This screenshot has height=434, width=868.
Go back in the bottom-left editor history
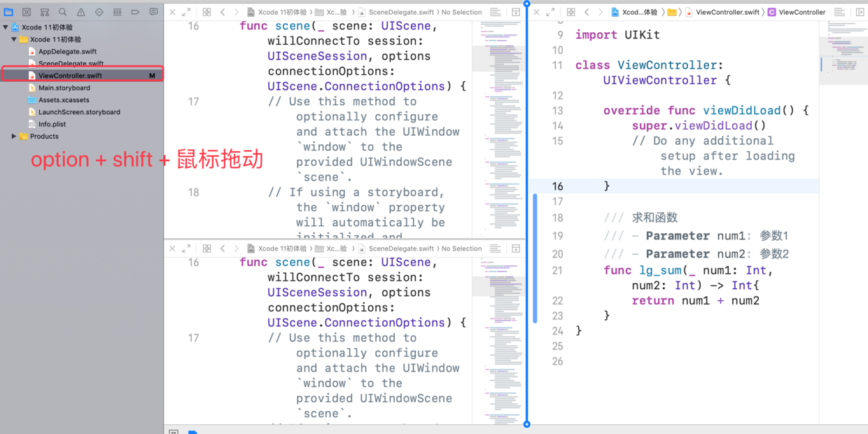[x=223, y=248]
